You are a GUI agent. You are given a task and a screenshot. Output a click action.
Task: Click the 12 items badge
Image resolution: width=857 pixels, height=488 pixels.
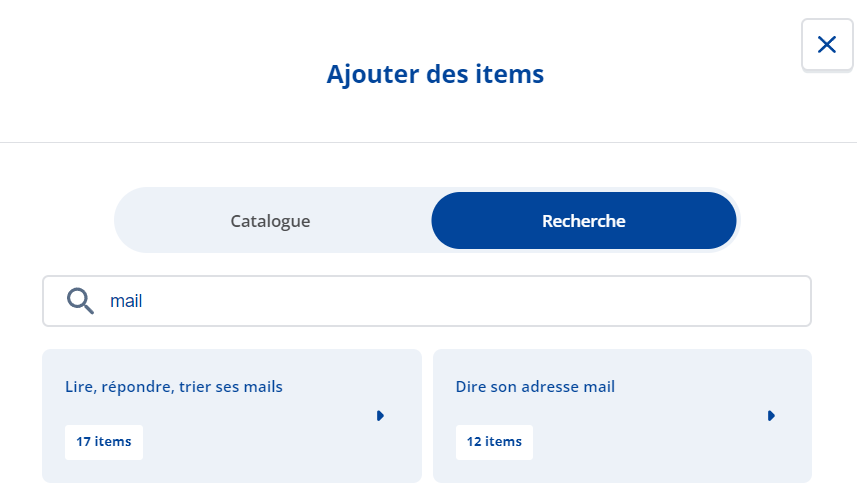(x=494, y=442)
